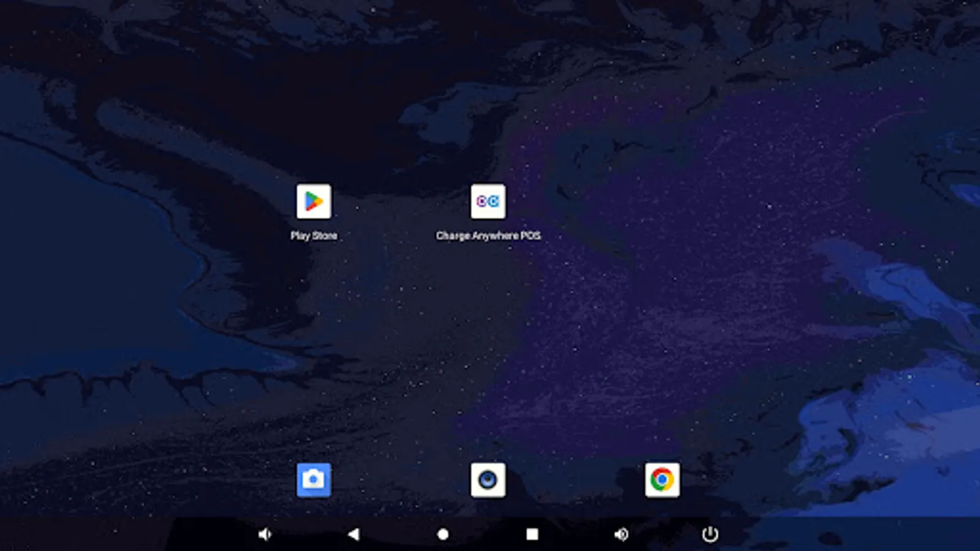Image resolution: width=980 pixels, height=551 pixels.
Task: Click the "Play Store" label
Action: (314, 236)
